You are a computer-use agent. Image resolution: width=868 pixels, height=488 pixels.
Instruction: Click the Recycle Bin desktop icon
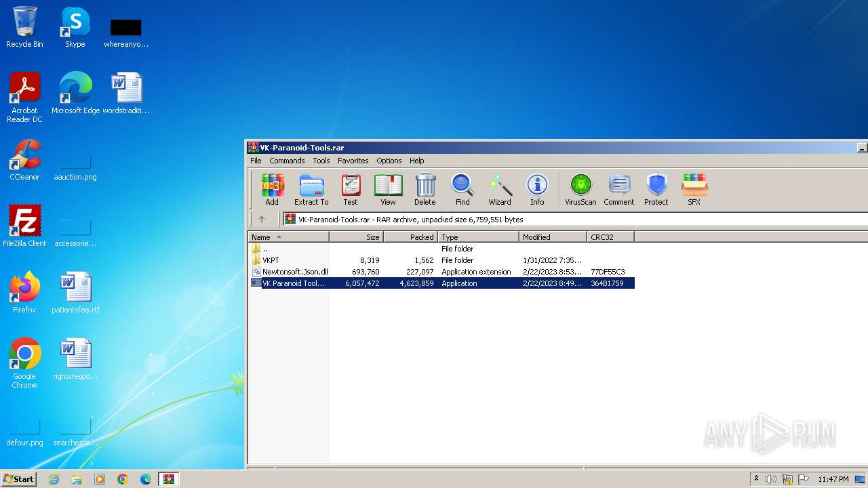tap(24, 28)
